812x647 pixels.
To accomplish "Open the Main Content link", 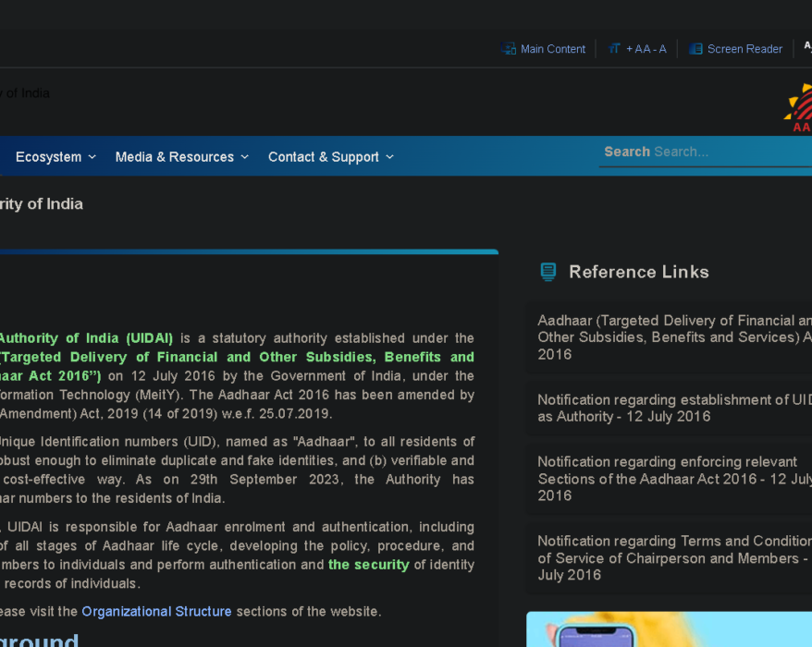I will click(x=552, y=49).
